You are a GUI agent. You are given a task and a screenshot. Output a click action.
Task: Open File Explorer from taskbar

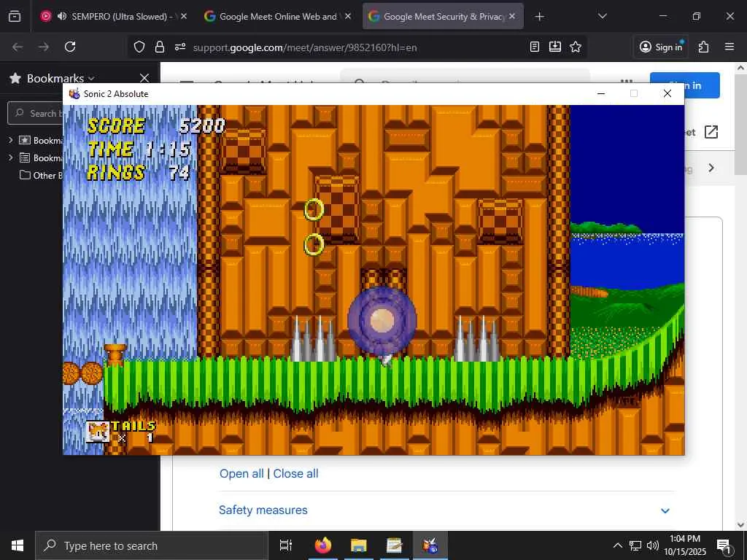[x=359, y=545]
